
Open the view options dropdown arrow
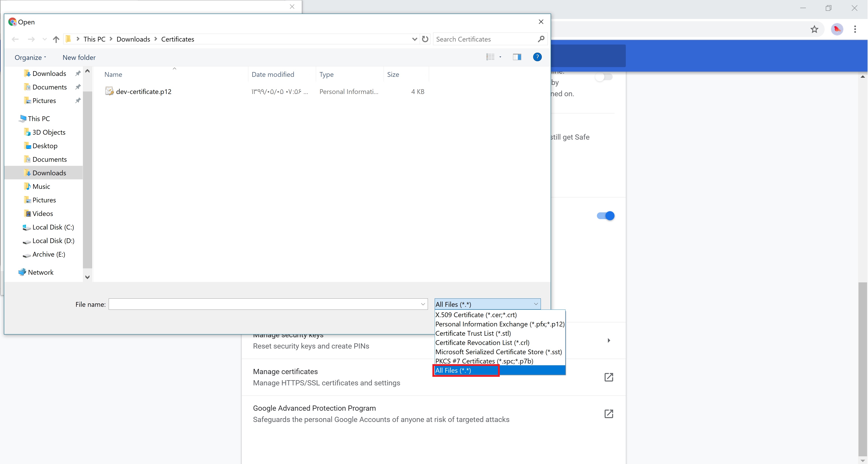[x=500, y=57]
